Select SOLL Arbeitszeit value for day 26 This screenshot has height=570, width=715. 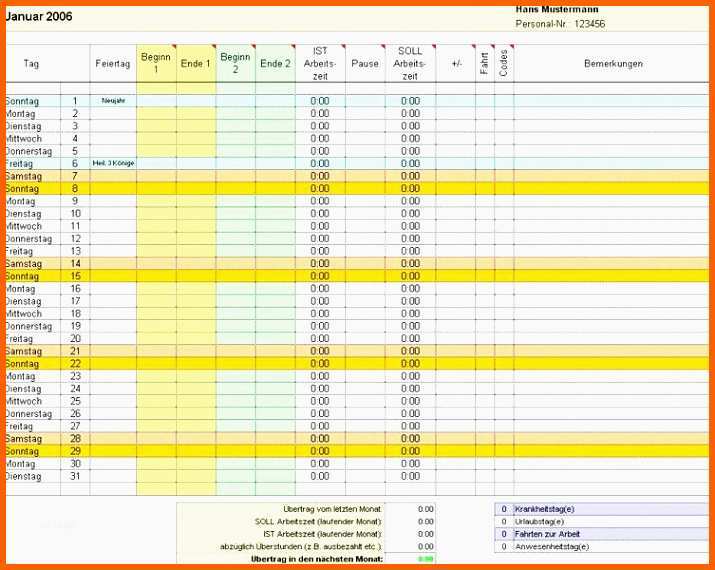410,414
